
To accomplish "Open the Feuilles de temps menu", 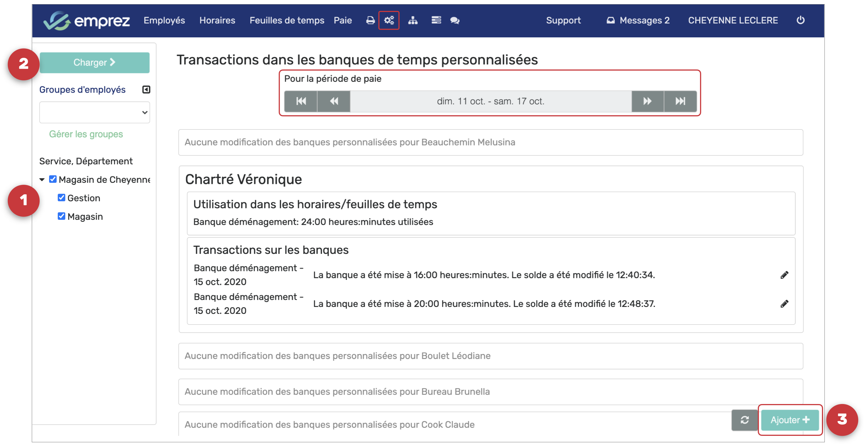I will click(286, 21).
